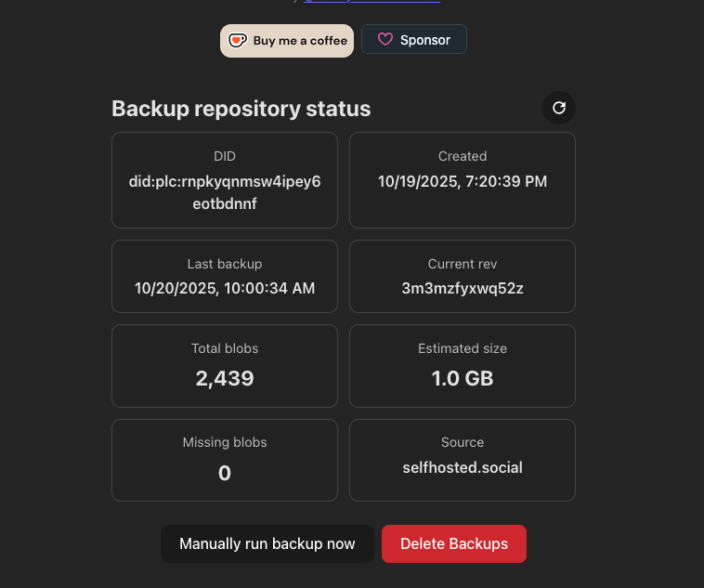Click the coffee cup icon
The image size is (704, 588).
(238, 41)
